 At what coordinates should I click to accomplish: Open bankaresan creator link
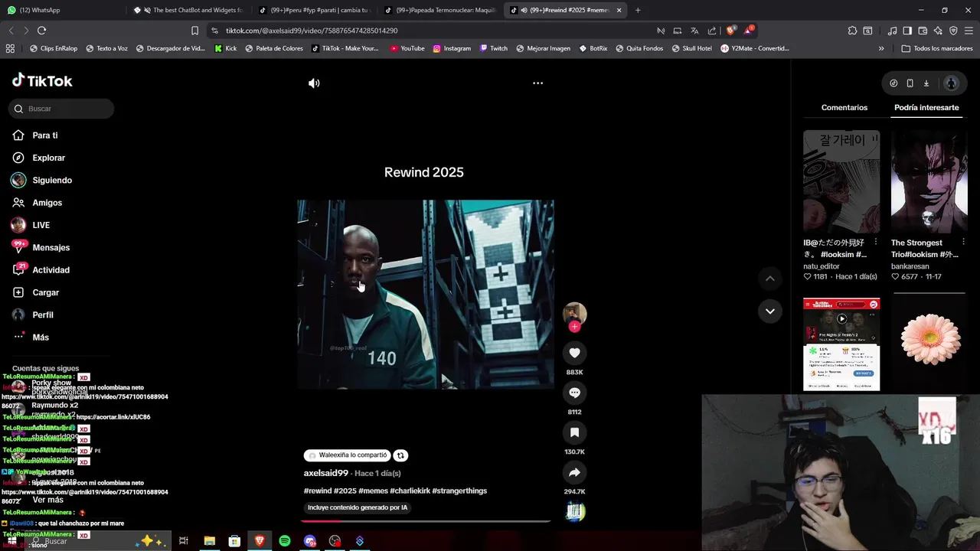click(910, 266)
